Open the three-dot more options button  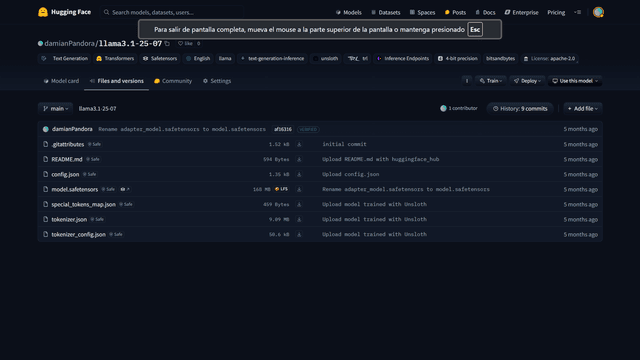coord(467,81)
